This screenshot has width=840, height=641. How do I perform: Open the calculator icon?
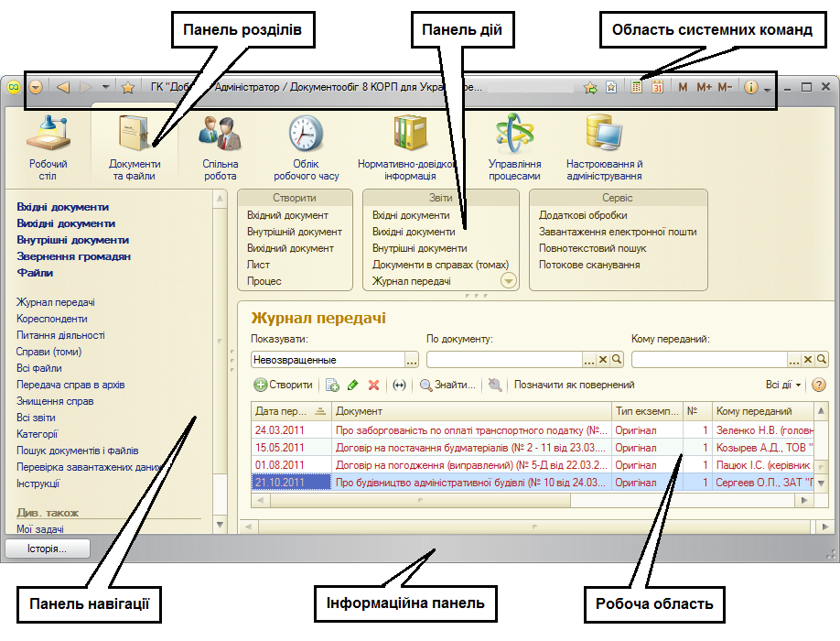click(637, 87)
